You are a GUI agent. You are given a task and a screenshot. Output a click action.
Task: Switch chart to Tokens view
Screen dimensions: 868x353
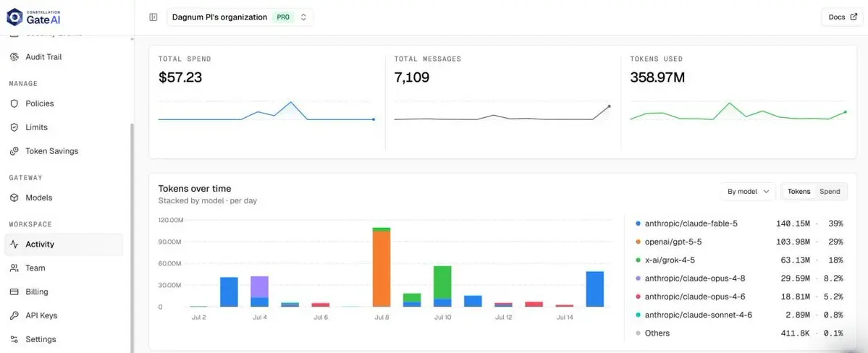pos(799,192)
